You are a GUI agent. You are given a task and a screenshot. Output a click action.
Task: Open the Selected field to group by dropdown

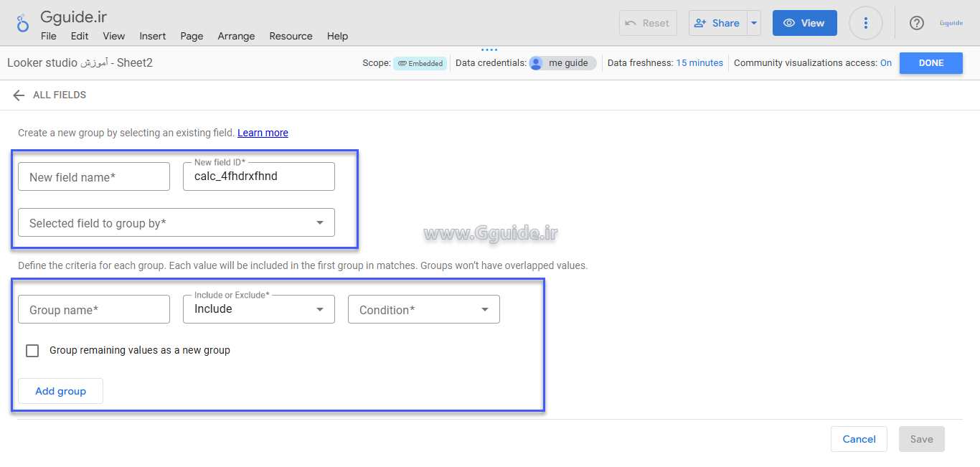click(x=176, y=223)
